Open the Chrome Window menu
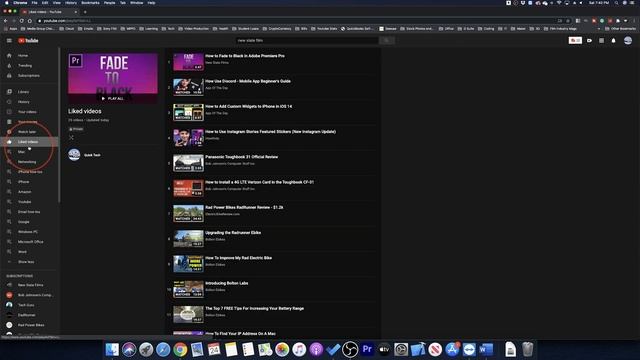640x360 pixels. pyautogui.click(x=136, y=3)
